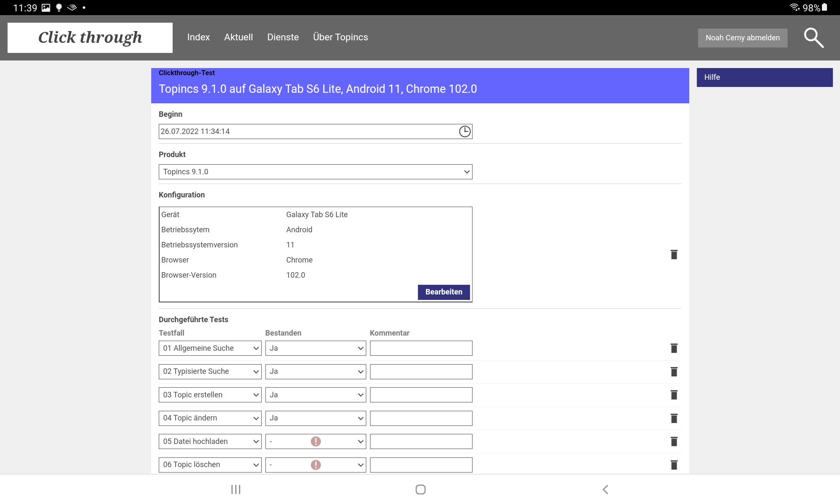Open the Dienste menu item
840x504 pixels.
(283, 37)
